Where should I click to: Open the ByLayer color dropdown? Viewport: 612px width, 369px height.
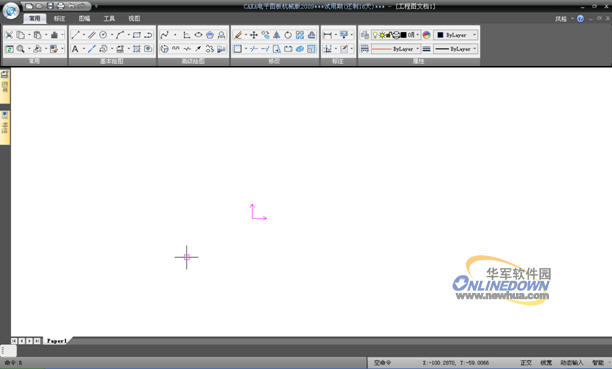point(456,35)
